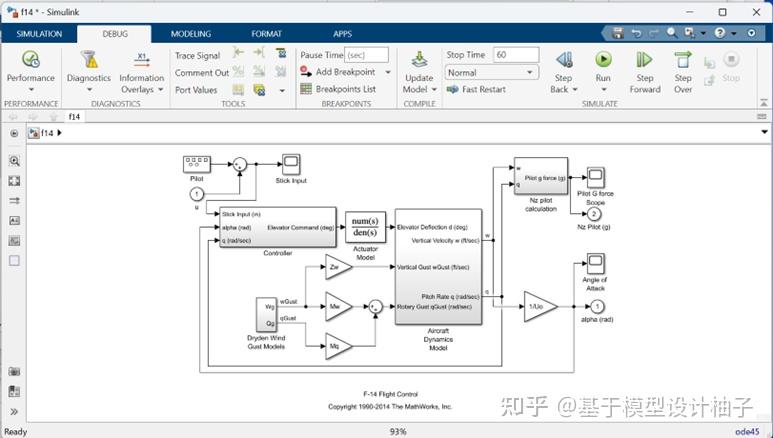Click the Step Back icon
This screenshot has height=438, width=773.
pos(563,60)
